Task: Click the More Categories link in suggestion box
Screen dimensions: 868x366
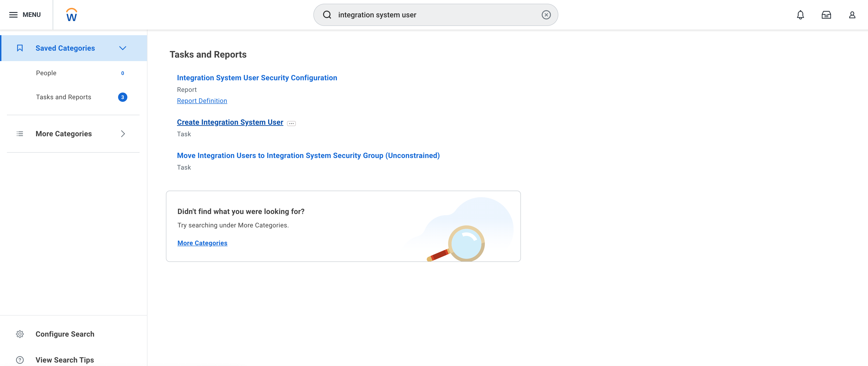Action: pos(202,242)
